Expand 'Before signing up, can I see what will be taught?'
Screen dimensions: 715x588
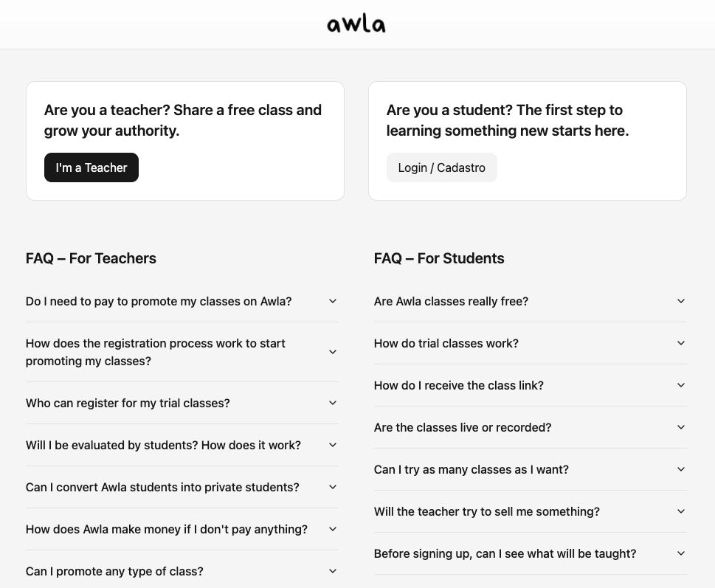(x=505, y=553)
